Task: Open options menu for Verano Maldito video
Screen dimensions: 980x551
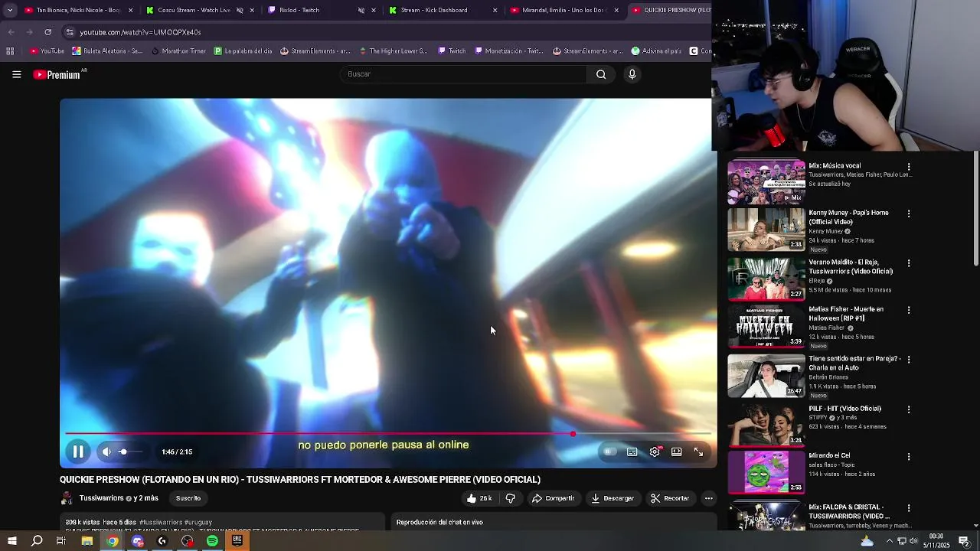Action: [x=909, y=263]
